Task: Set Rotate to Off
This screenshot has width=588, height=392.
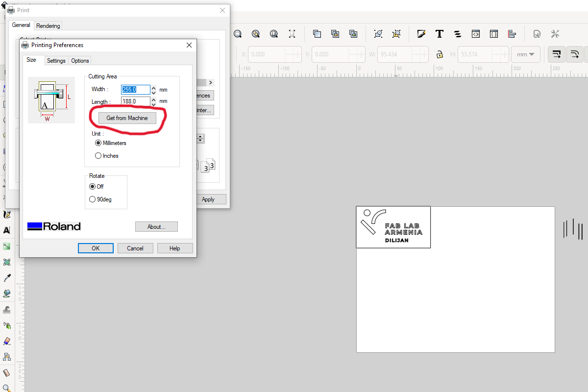Action: (x=97, y=187)
